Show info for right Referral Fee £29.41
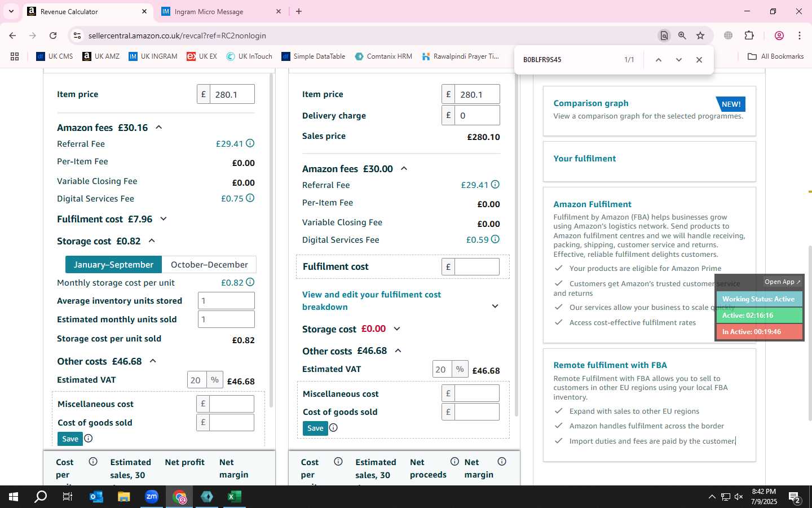This screenshot has height=508, width=812. click(x=495, y=185)
